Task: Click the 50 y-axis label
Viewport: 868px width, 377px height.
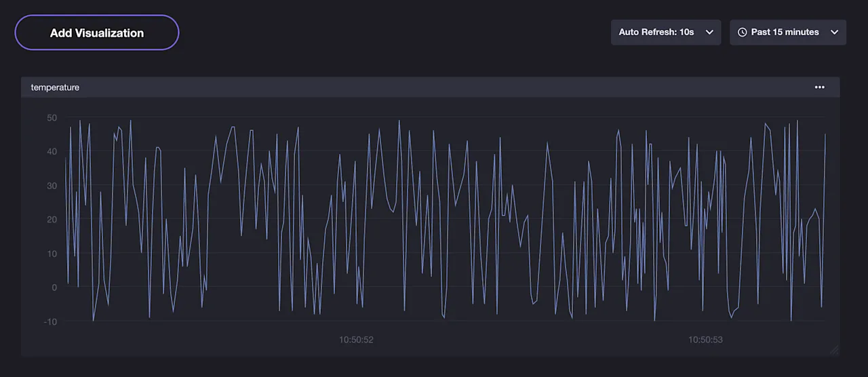Action: point(52,118)
